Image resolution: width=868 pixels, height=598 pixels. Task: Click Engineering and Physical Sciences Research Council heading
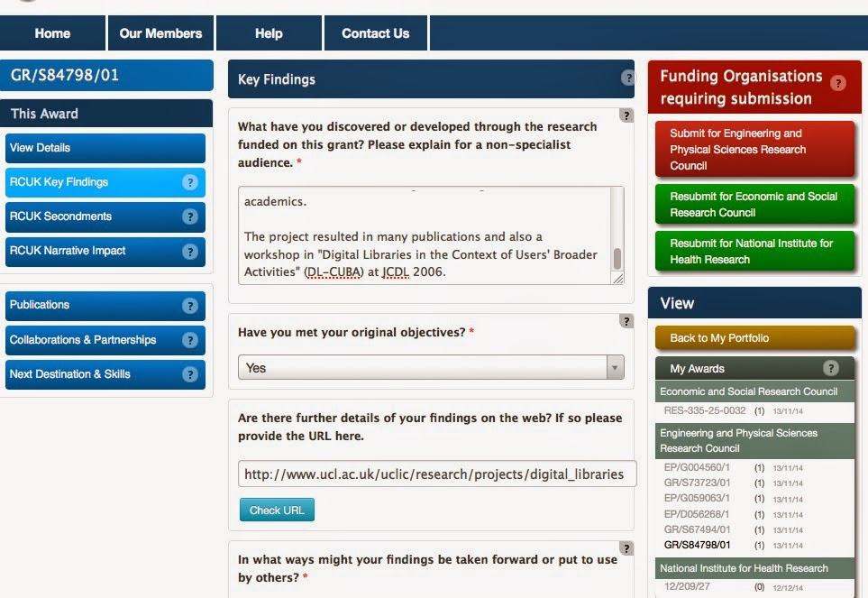tap(755, 441)
